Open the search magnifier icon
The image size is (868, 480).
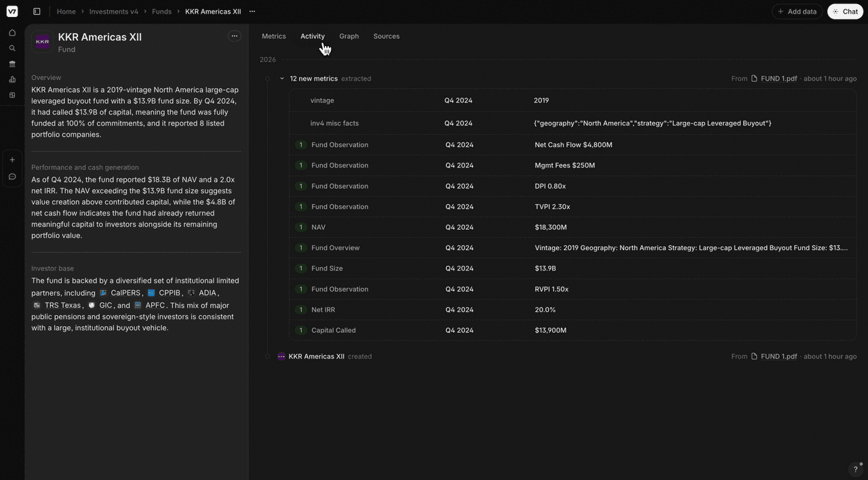pyautogui.click(x=12, y=48)
